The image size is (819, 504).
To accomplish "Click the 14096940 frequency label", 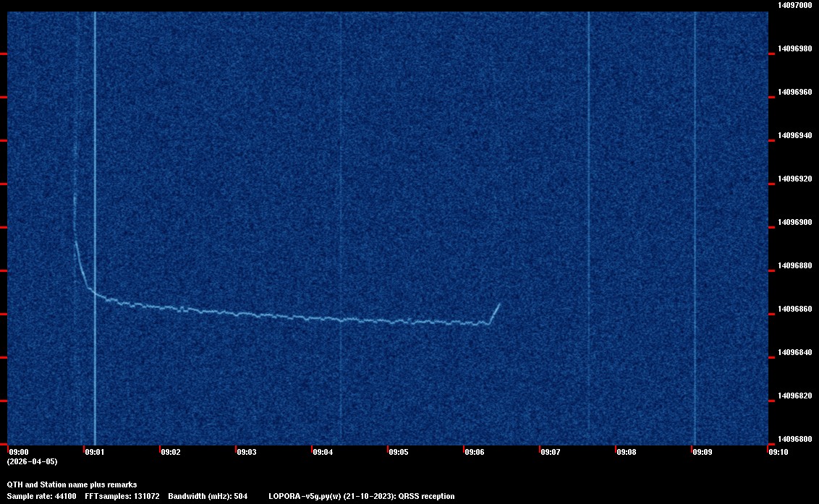I will 794,135.
